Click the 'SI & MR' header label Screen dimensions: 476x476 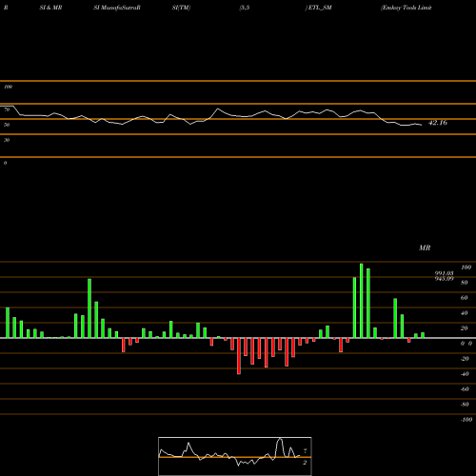[50, 8]
